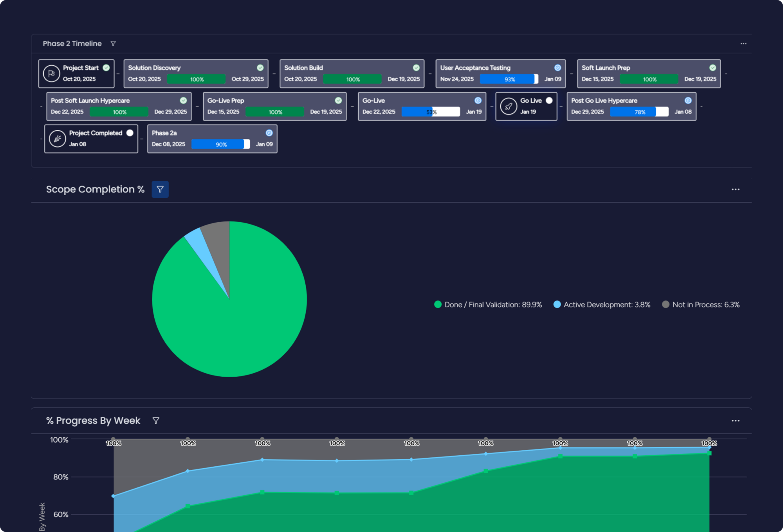This screenshot has width=783, height=532.
Task: Click Project Start completed check icon
Action: (x=106, y=68)
